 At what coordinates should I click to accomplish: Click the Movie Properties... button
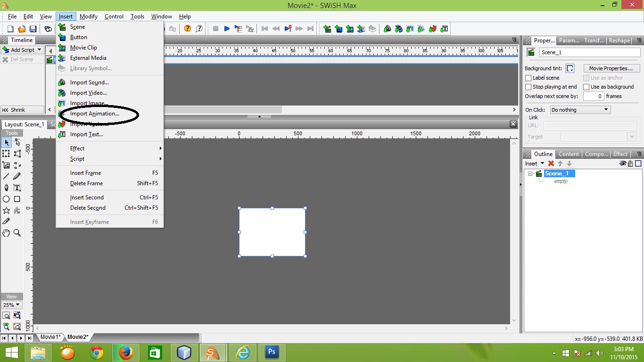click(x=611, y=68)
